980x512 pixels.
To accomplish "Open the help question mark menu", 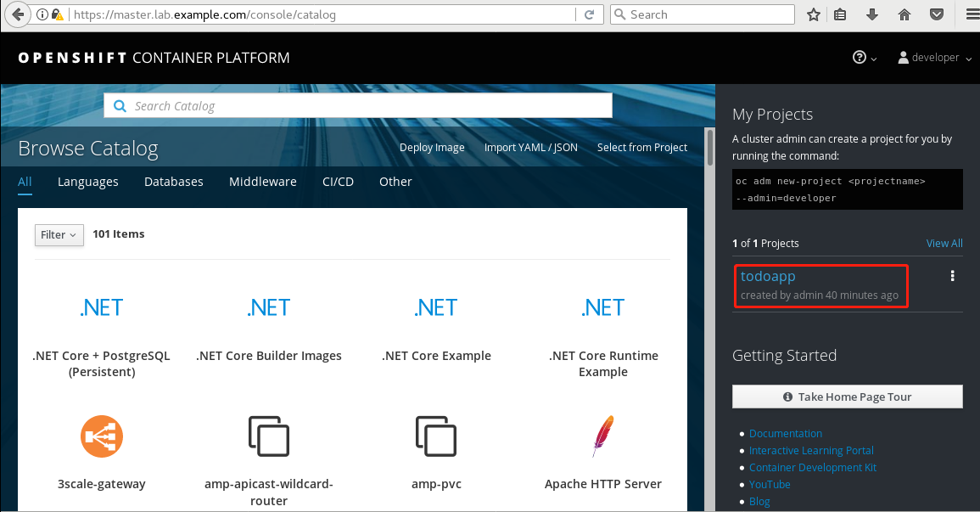I will pyautogui.click(x=865, y=58).
